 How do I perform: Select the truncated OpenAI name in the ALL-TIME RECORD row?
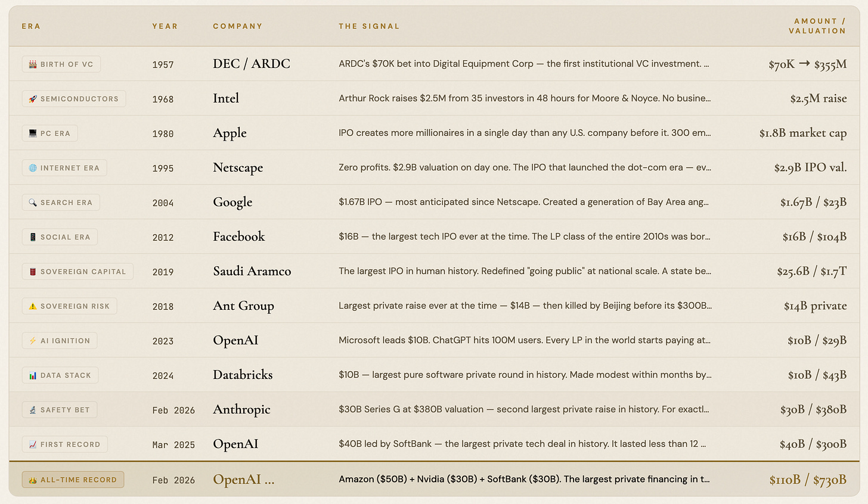click(244, 480)
